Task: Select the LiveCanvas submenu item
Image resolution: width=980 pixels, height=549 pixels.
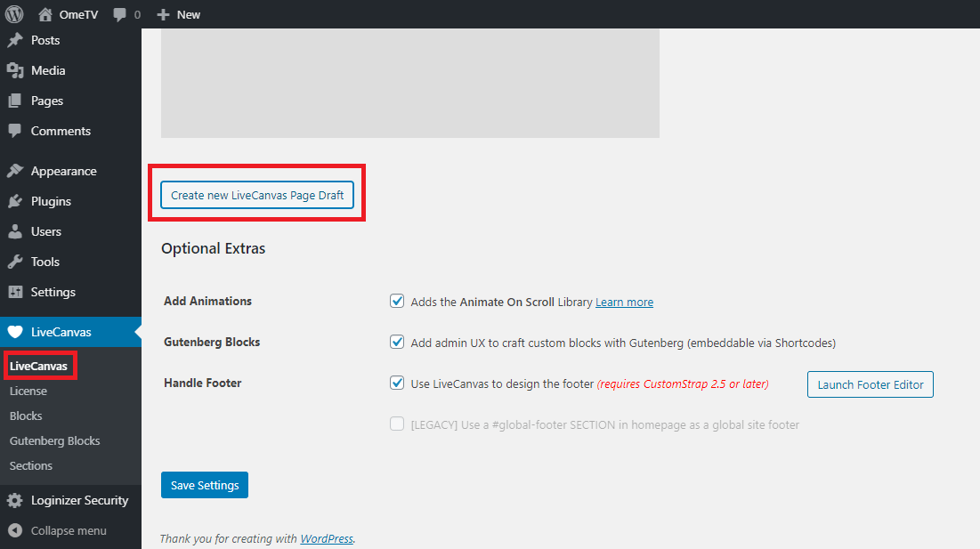Action: [x=39, y=366]
